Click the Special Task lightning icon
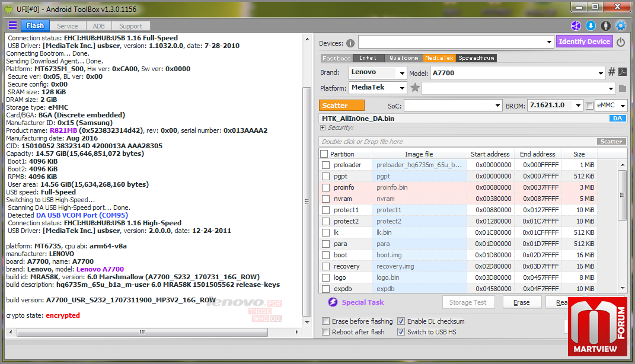 333,302
